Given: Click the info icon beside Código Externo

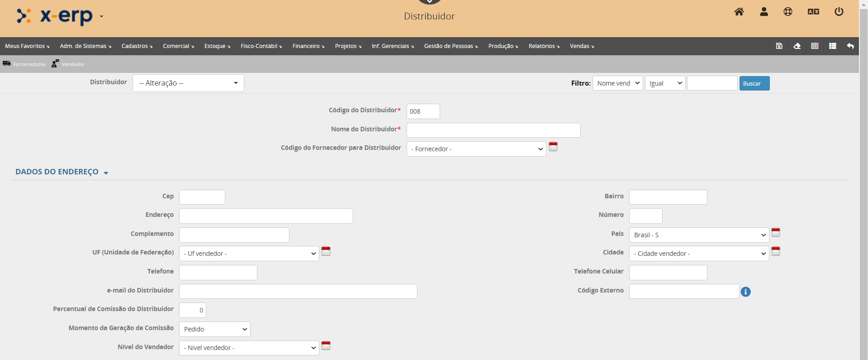Looking at the screenshot, I should pyautogui.click(x=745, y=292).
